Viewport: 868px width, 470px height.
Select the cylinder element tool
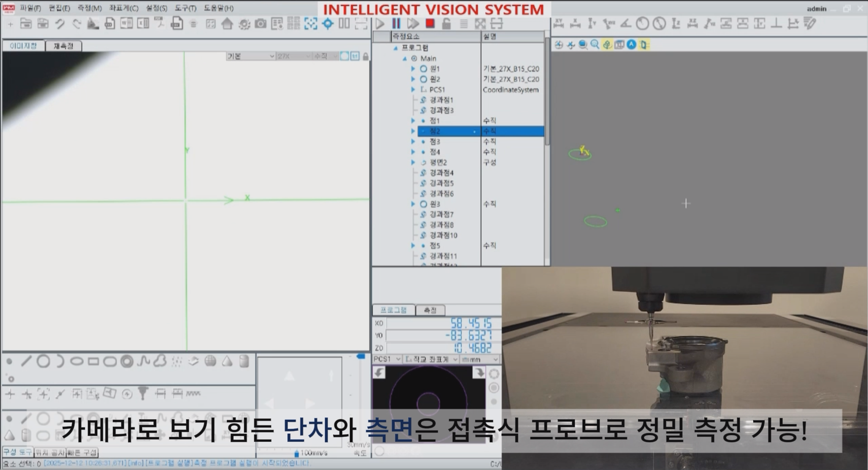pos(244,361)
